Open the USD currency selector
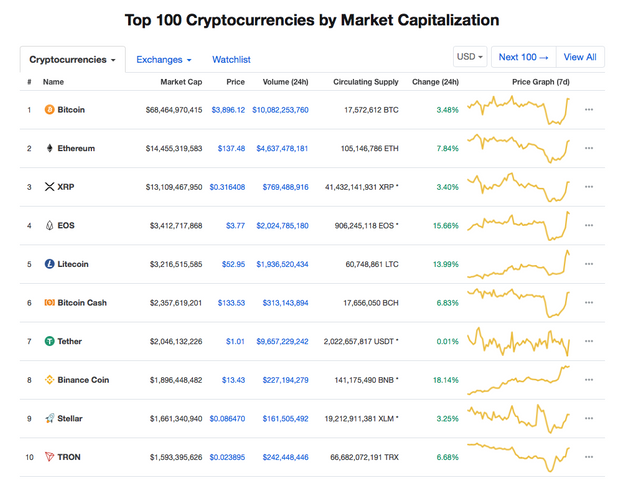Screen dimensions: 623x480 click(x=470, y=57)
